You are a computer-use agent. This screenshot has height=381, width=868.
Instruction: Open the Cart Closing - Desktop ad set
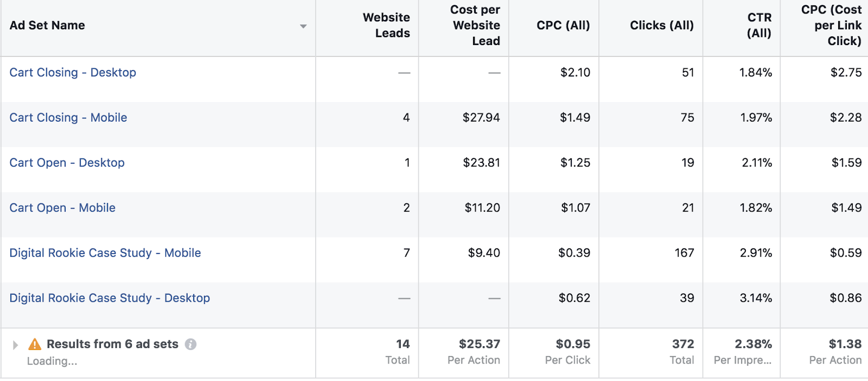point(73,73)
